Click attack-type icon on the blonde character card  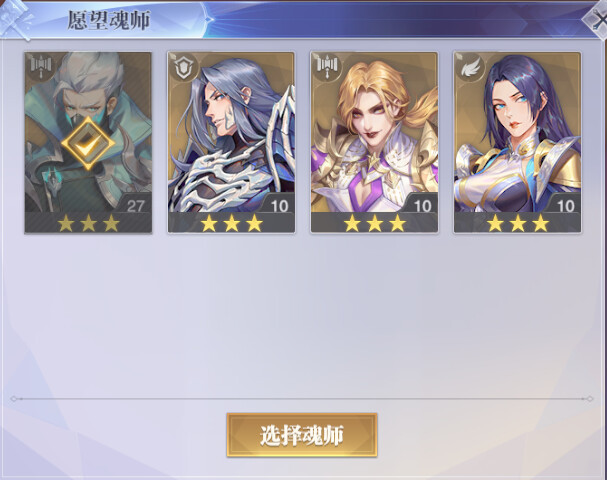tap(327, 65)
